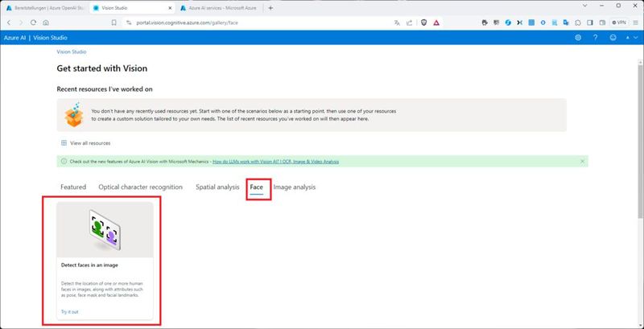Select the Image analysis tab
Screen dimensions: 644x329
295,187
